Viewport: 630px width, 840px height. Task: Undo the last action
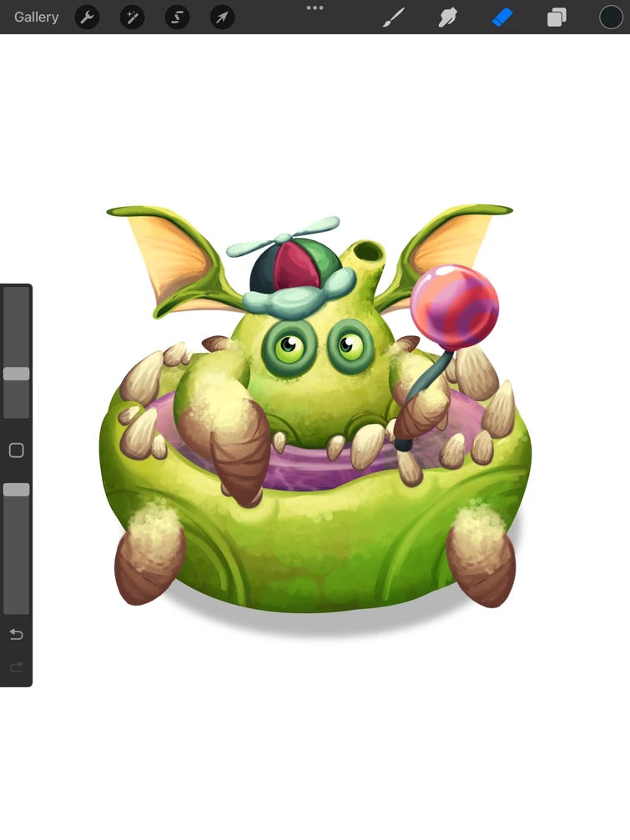point(16,634)
